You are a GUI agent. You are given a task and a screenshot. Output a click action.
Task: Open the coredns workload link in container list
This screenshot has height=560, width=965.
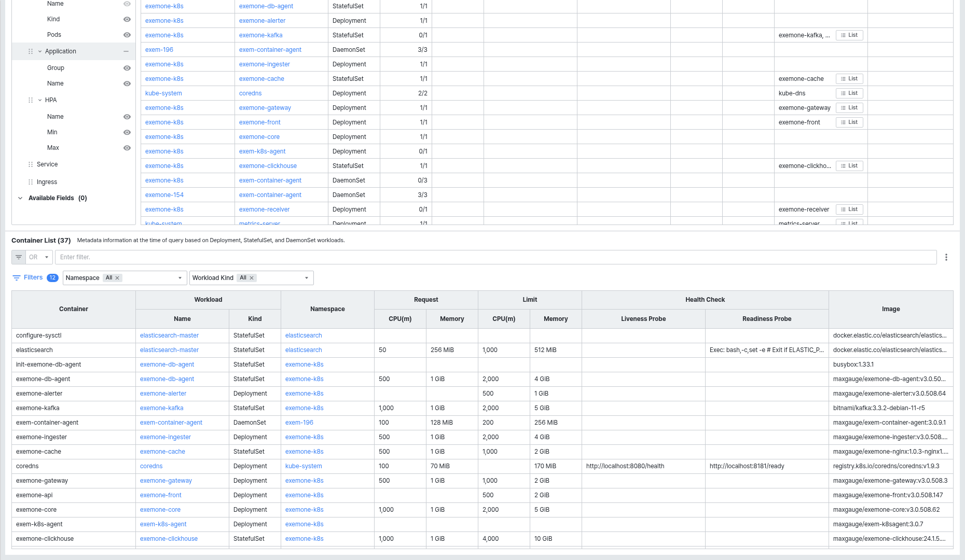(x=151, y=466)
